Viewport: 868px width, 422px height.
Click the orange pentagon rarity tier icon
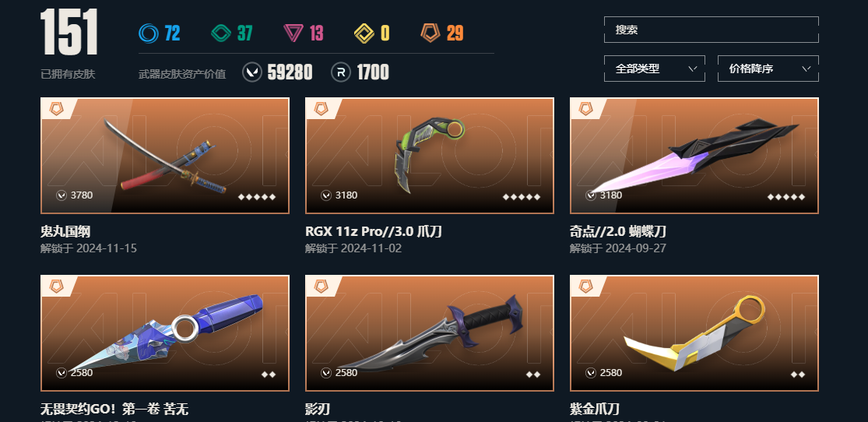click(x=430, y=33)
